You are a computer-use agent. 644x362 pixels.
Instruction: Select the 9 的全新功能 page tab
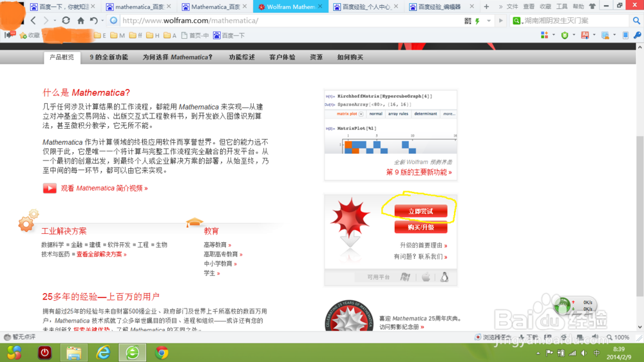[x=109, y=57]
